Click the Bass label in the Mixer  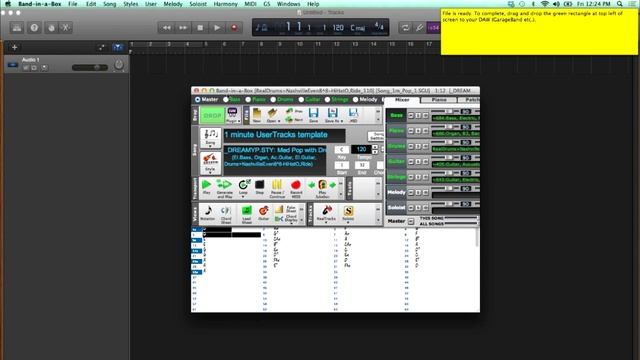(396, 116)
